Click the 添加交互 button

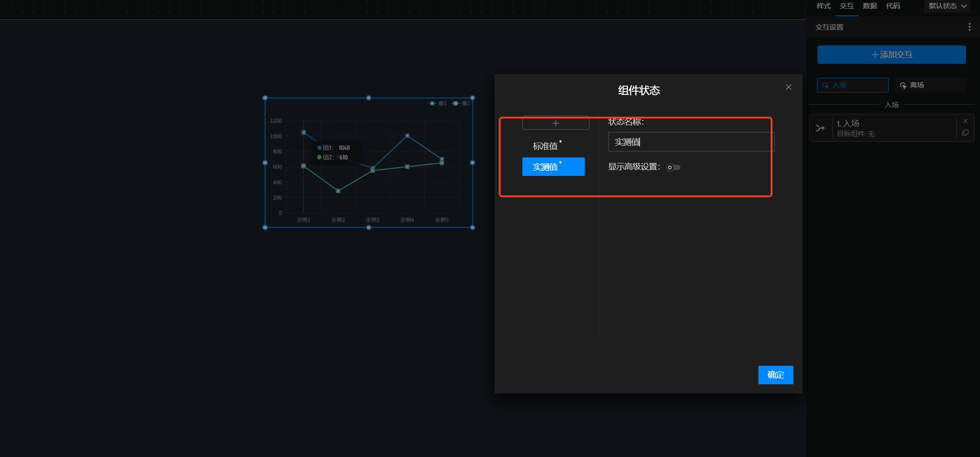click(x=891, y=55)
